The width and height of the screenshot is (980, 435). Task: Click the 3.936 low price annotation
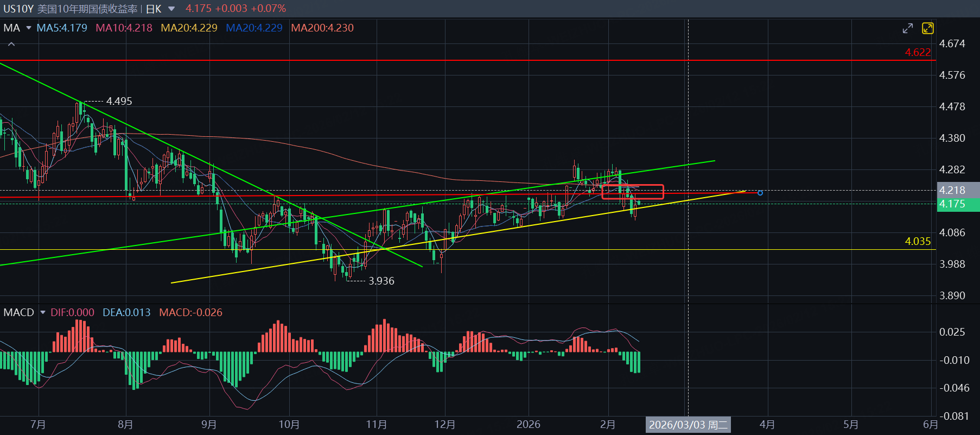[381, 281]
